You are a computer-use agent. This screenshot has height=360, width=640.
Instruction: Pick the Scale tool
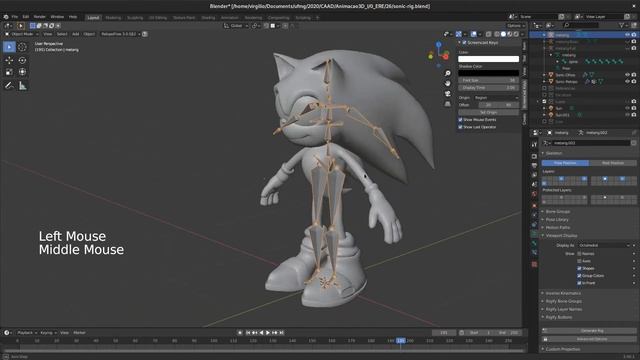tap(9, 72)
